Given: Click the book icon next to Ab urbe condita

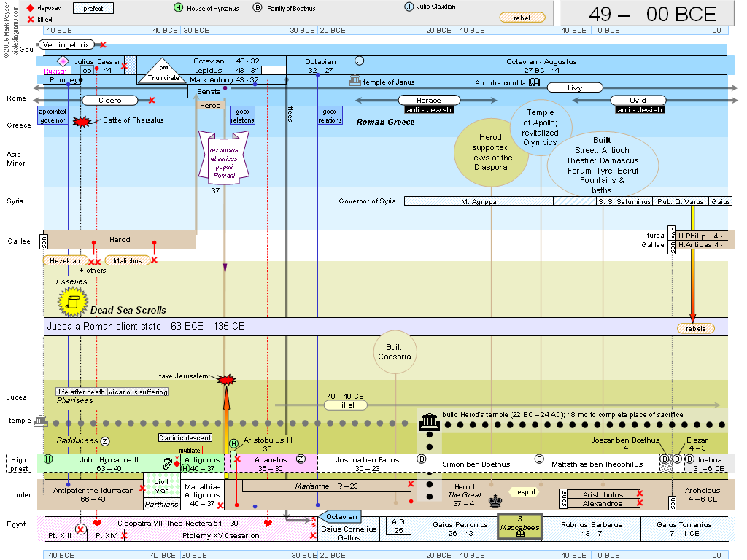Looking at the screenshot, I should [535, 83].
